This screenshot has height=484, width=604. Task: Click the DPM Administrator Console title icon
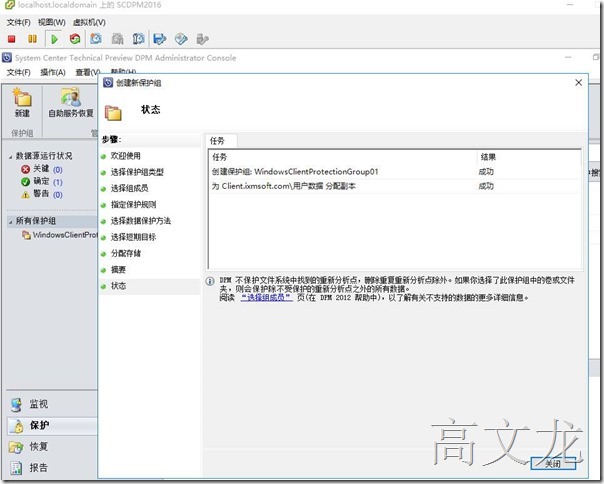[7, 58]
